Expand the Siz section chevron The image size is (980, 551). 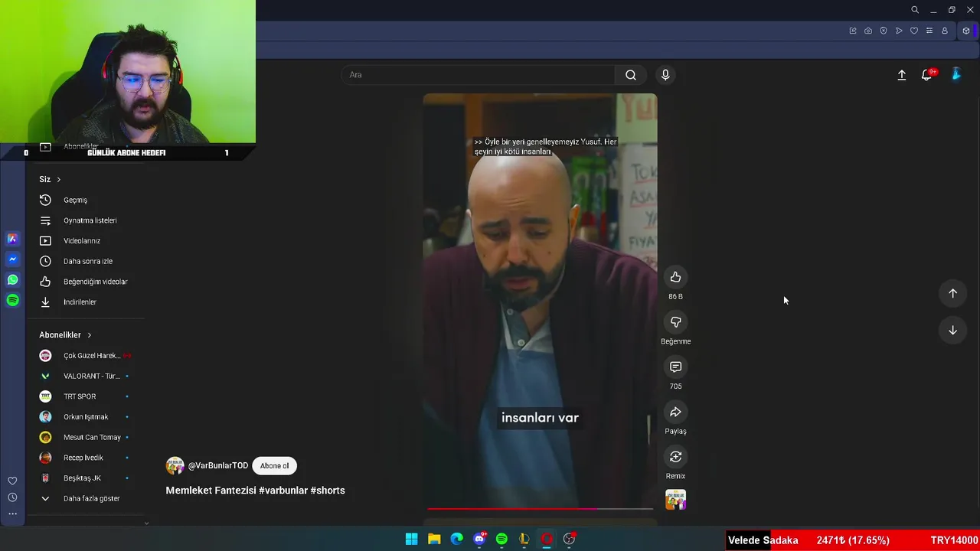coord(58,179)
